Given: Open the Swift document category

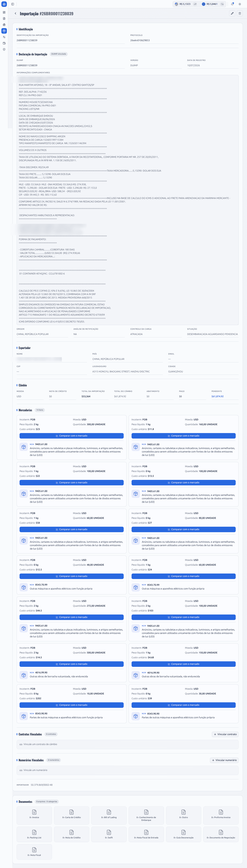Looking at the screenshot, I should (109, 834).
